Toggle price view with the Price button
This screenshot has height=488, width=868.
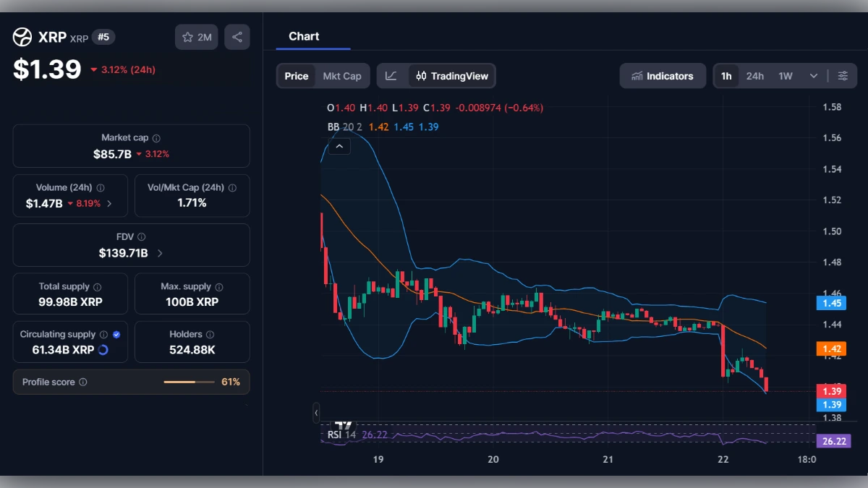coord(297,75)
